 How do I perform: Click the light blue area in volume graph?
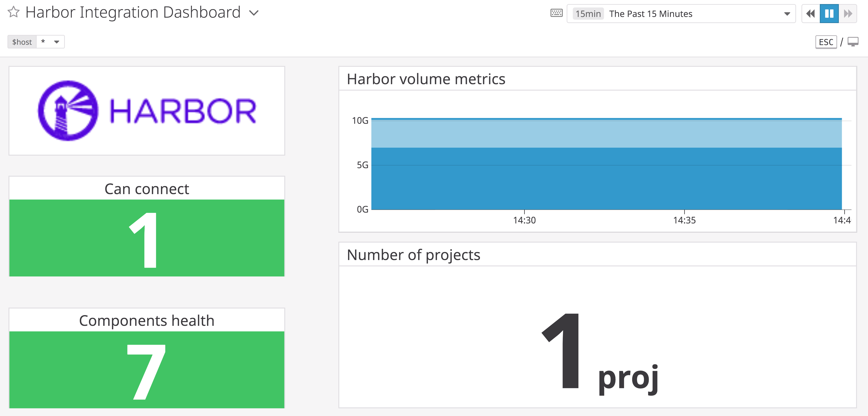point(607,134)
